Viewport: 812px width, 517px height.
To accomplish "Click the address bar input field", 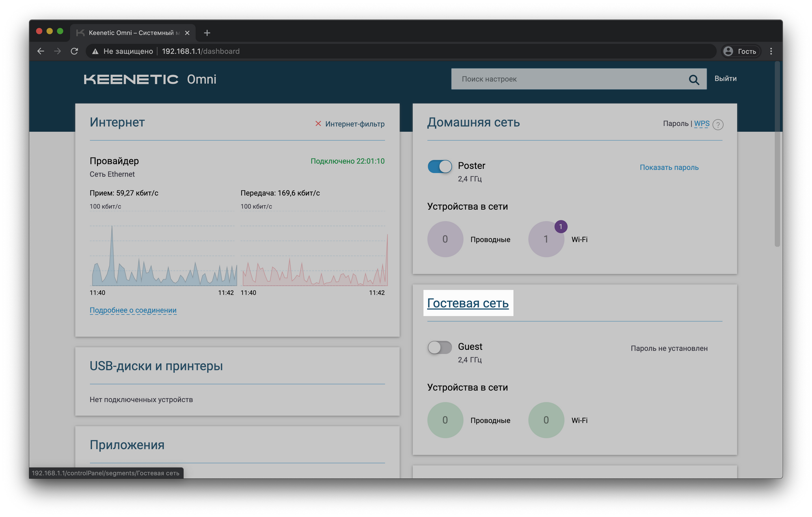I will (406, 51).
